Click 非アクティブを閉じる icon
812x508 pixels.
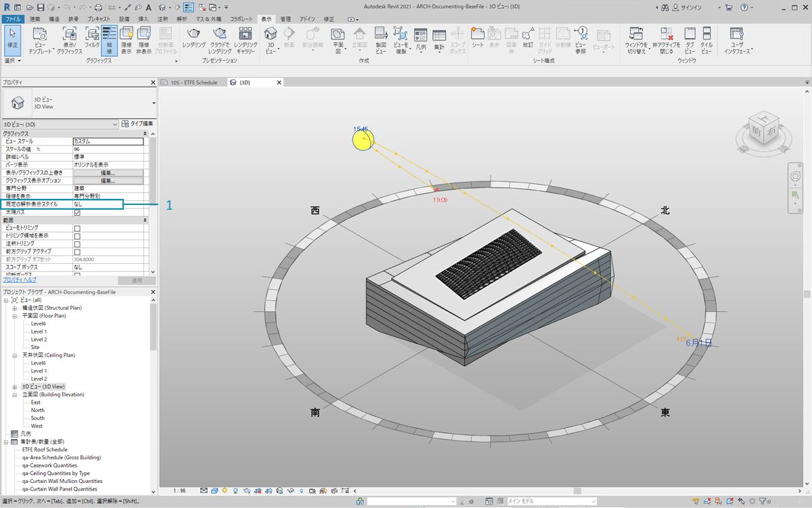point(667,40)
